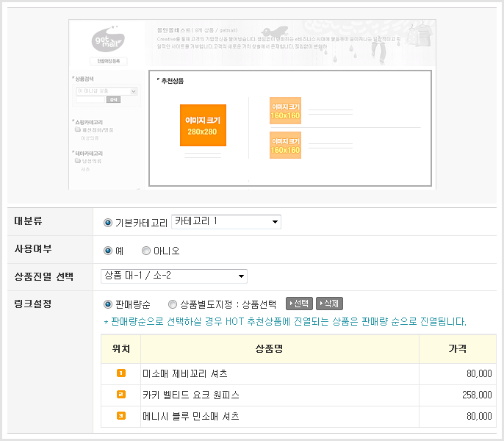Select the 기본카테고리 radio button
504x441 pixels.
[108, 223]
